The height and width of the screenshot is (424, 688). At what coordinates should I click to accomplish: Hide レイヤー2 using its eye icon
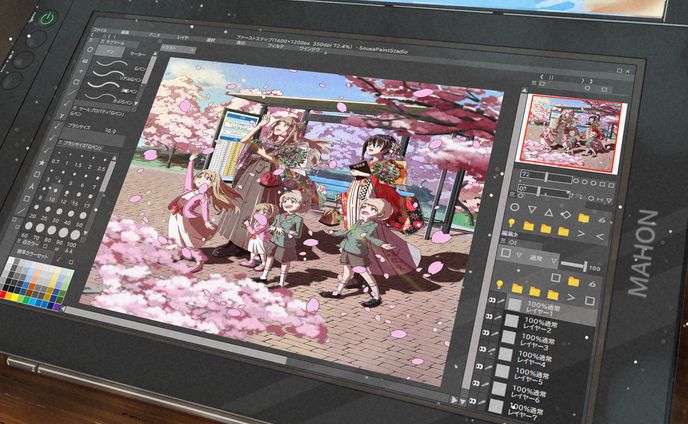[x=488, y=317]
